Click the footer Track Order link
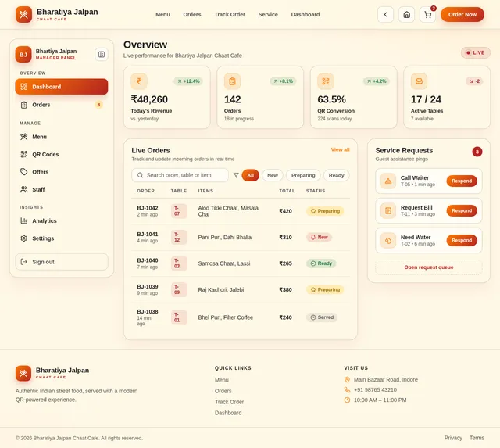 [229, 402]
